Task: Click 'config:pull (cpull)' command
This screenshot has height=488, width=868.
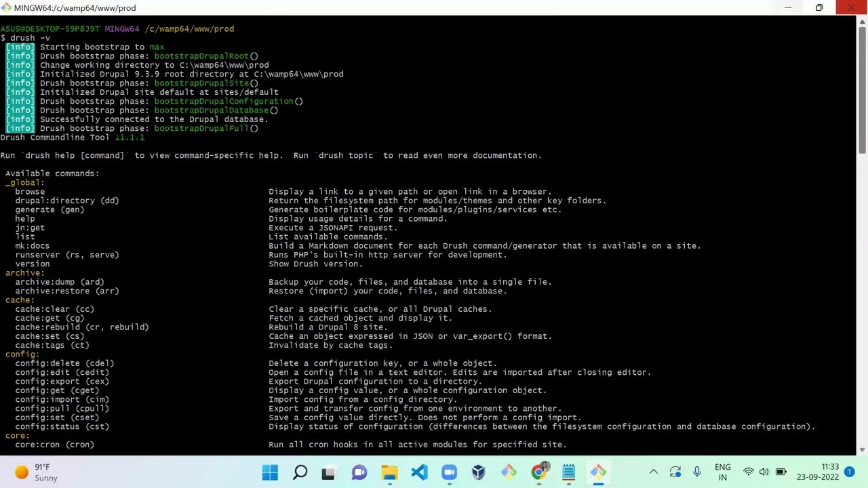Action: point(62,409)
